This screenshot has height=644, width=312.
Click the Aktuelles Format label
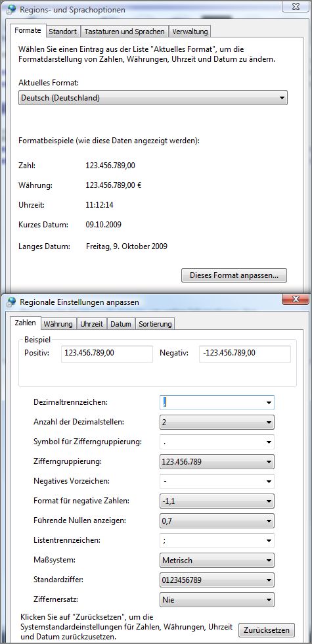pos(49,83)
